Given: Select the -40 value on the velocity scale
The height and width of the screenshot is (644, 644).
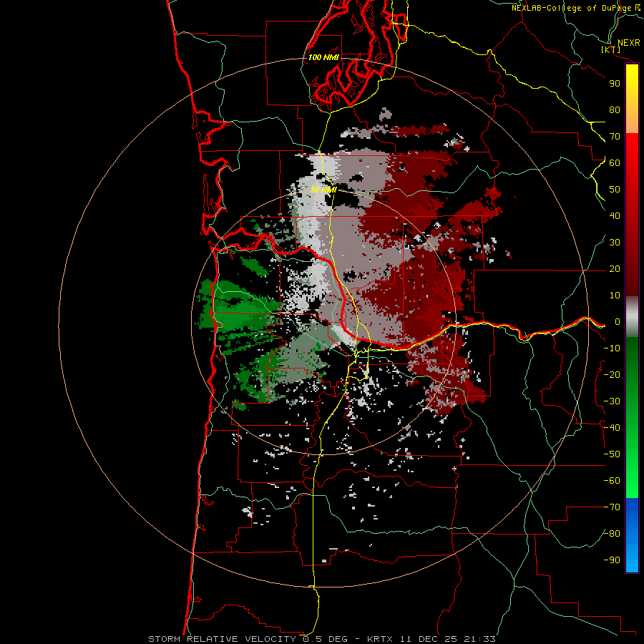Looking at the screenshot, I should pos(612,428).
